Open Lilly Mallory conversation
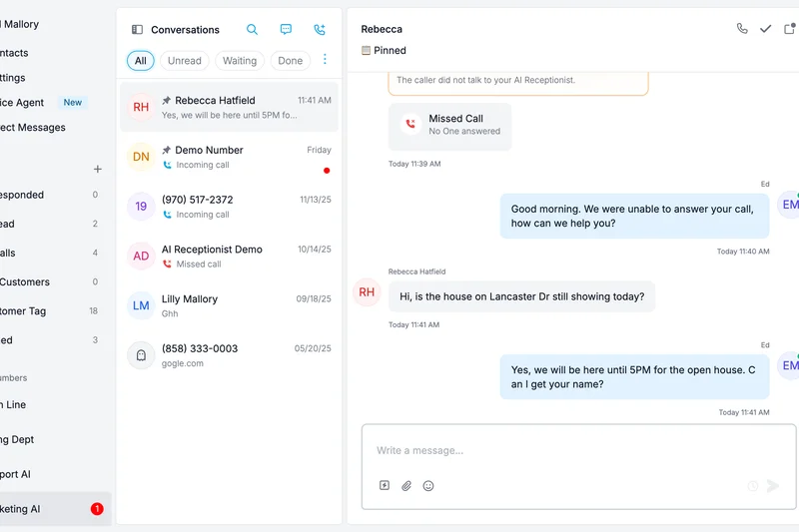This screenshot has width=799, height=532. [230, 305]
